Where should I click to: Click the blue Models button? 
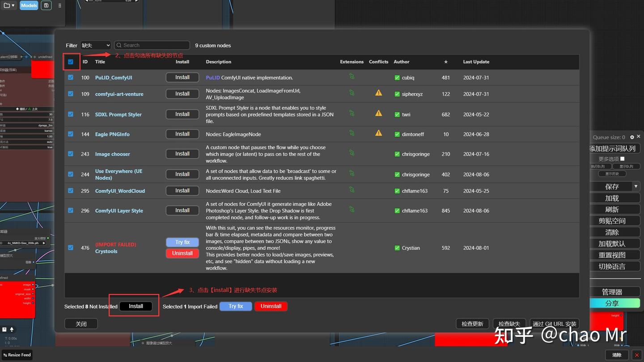tap(29, 5)
